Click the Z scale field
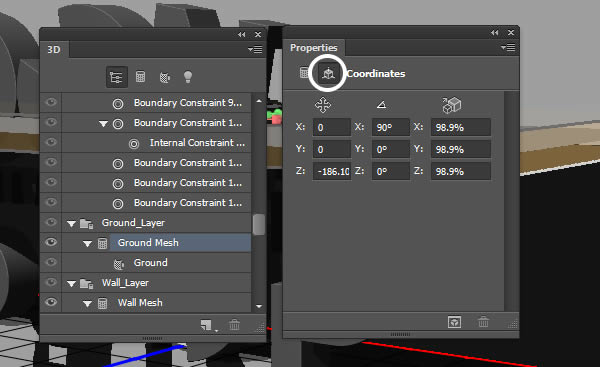The width and height of the screenshot is (600, 367). (x=461, y=171)
